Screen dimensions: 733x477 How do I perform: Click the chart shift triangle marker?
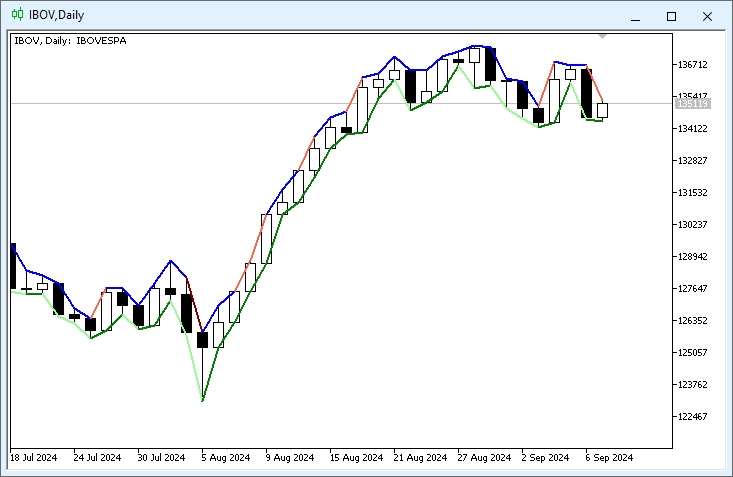click(x=603, y=36)
